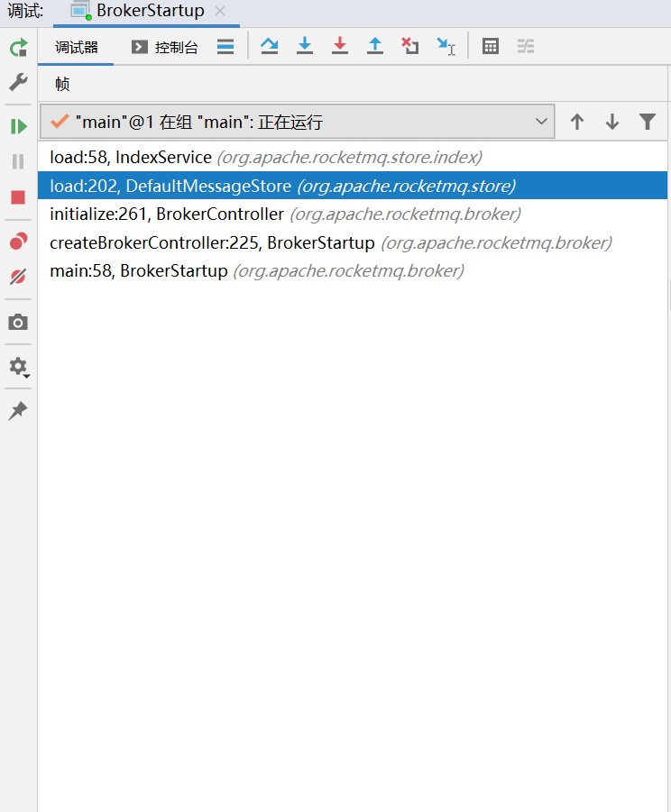
Task: Open evaluate expression calculator
Action: (x=490, y=46)
